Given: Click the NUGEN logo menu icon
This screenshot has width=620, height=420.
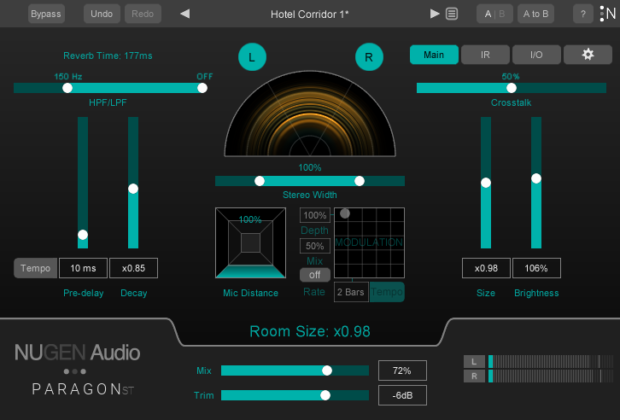Looking at the screenshot, I should (608, 14).
